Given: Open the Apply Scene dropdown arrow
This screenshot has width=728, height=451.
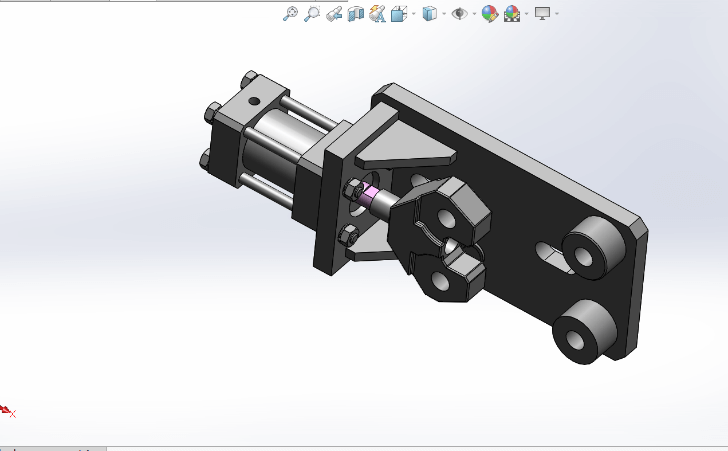Looking at the screenshot, I should [525, 14].
